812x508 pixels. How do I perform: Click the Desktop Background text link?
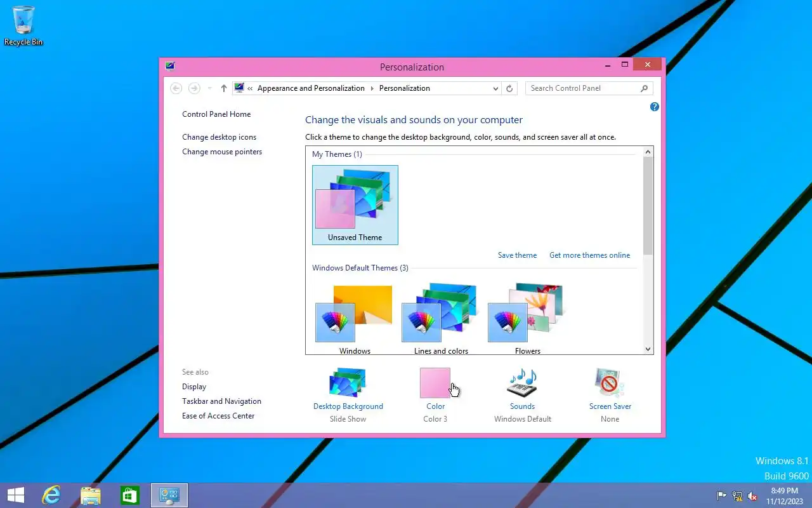pos(348,406)
